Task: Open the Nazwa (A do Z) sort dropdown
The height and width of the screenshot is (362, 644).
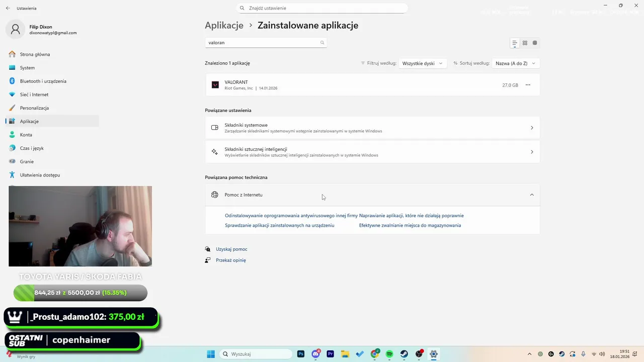Action: tap(516, 63)
